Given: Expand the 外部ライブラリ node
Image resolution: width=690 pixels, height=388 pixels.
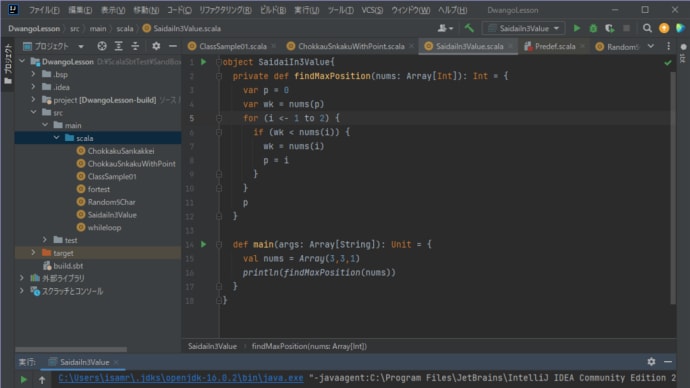Looking at the screenshot, I should [22, 278].
